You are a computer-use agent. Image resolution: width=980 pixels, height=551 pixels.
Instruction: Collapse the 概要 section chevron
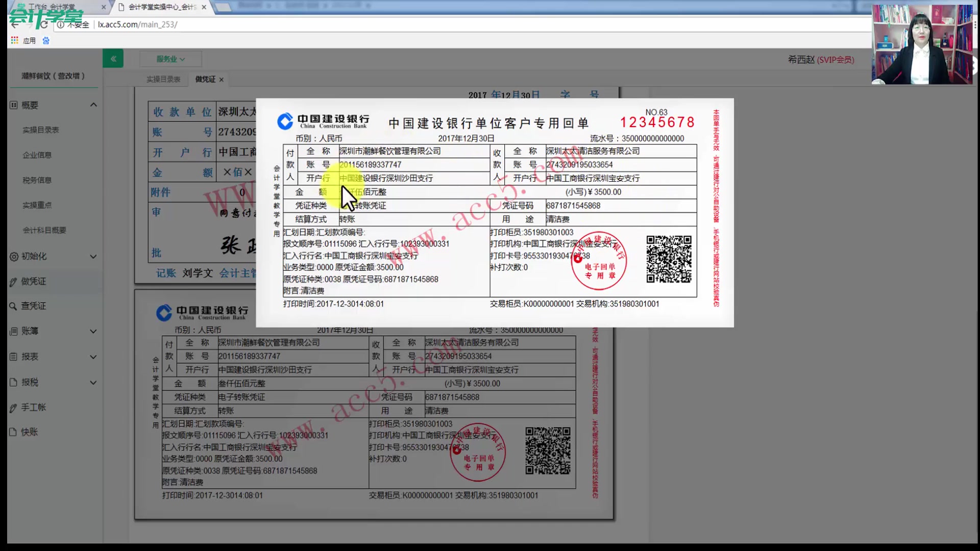(93, 104)
